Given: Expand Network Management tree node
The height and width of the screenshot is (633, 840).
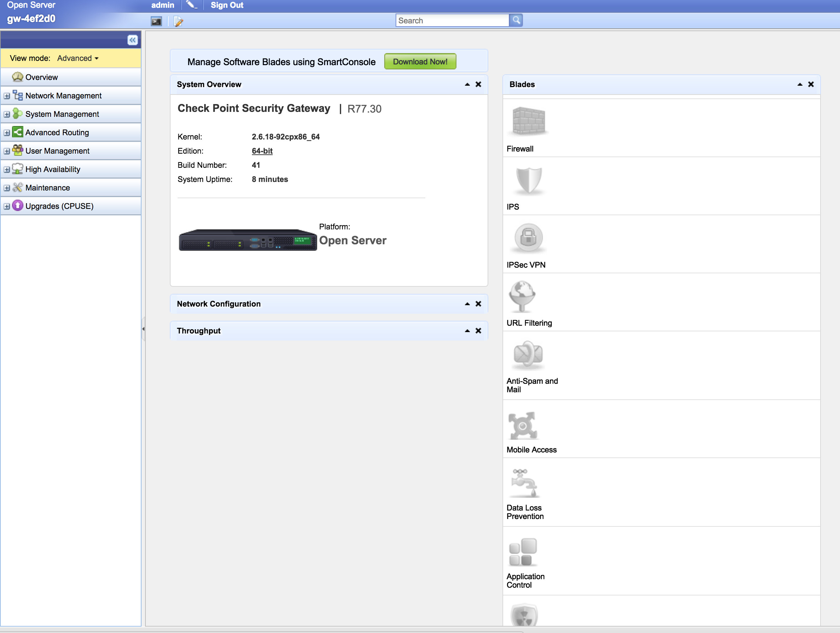Looking at the screenshot, I should (6, 96).
